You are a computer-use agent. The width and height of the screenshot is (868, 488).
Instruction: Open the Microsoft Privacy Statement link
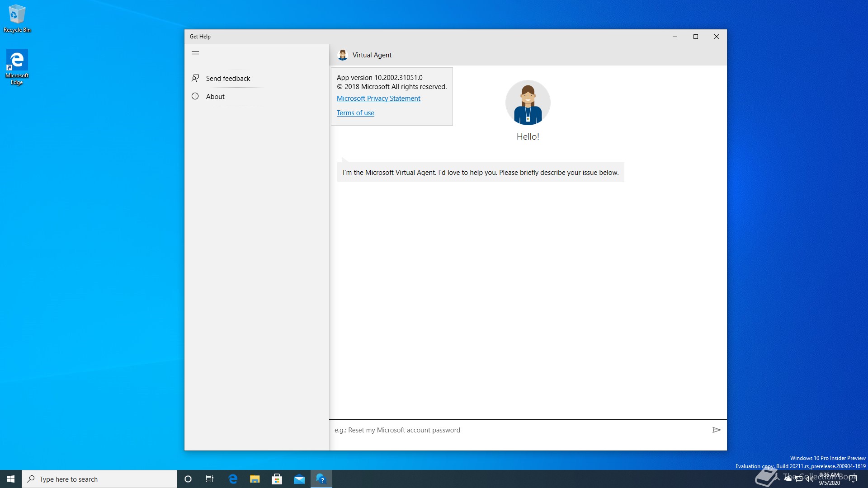pos(378,99)
